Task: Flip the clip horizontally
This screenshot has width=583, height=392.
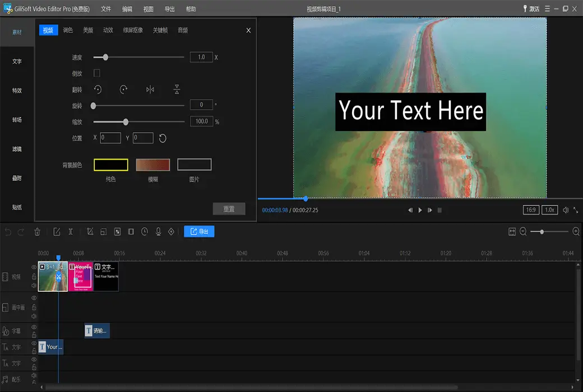Action: click(x=150, y=90)
